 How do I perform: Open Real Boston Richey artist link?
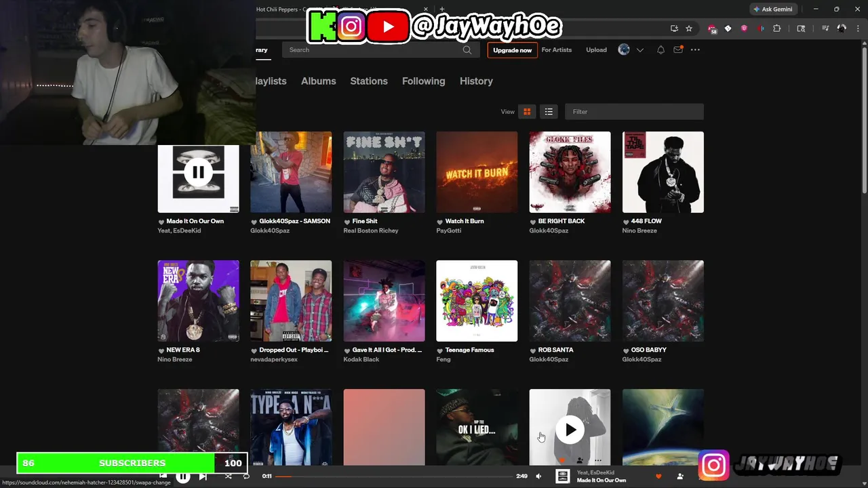(371, 230)
